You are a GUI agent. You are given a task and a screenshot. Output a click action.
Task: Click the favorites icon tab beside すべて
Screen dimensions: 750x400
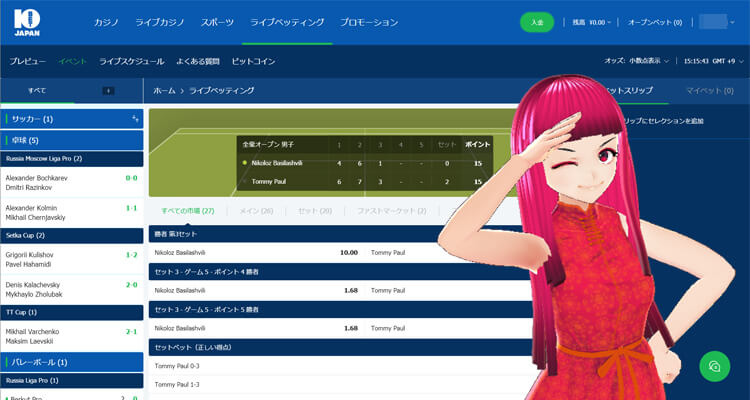pyautogui.click(x=109, y=91)
